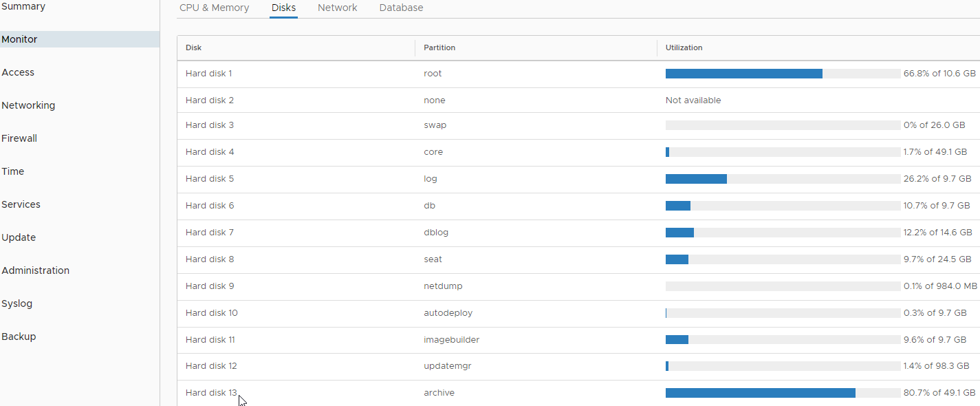Click the none partition cell
This screenshot has width=980, height=406.
[435, 100]
